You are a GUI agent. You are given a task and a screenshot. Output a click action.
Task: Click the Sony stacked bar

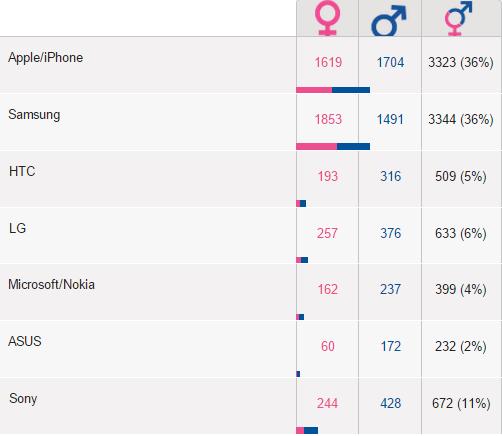pos(307,431)
